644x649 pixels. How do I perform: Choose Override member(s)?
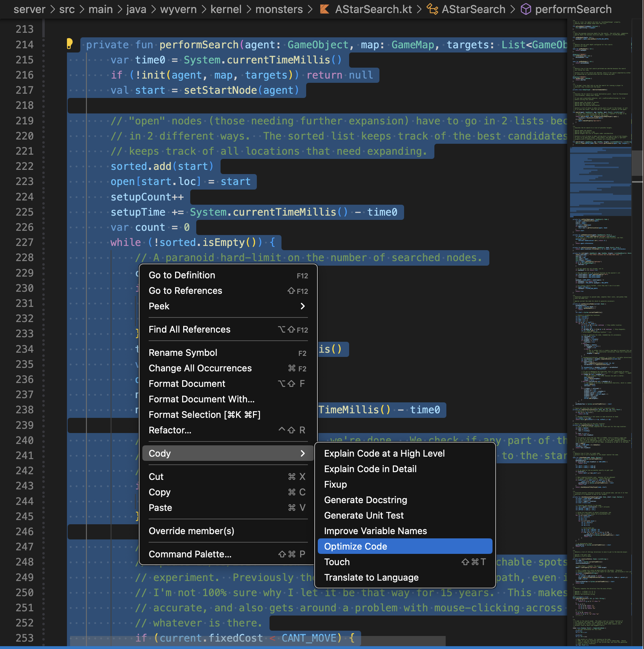pos(228,531)
